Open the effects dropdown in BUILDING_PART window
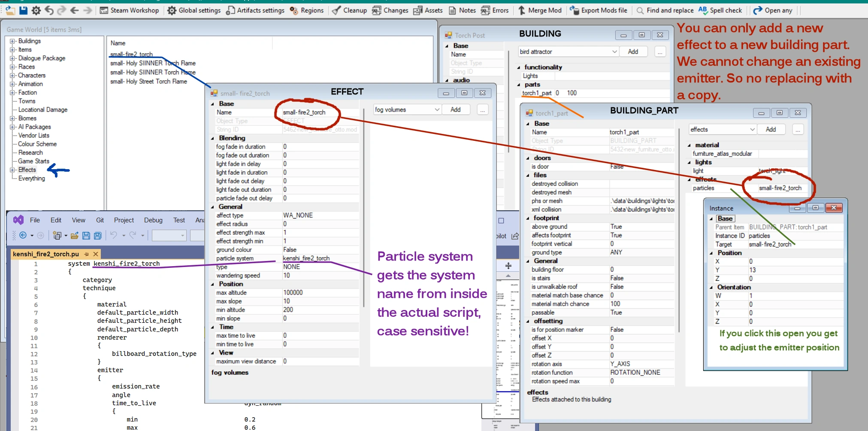The height and width of the screenshot is (431, 868). click(722, 130)
